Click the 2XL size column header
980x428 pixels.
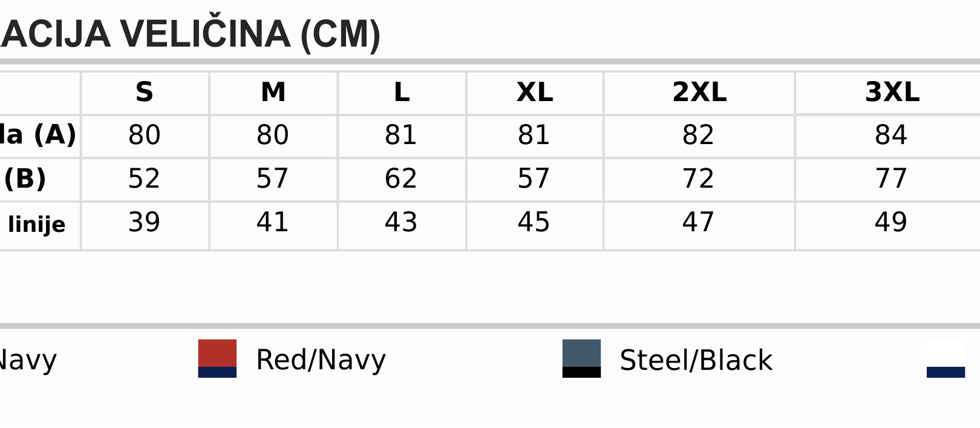pyautogui.click(x=699, y=93)
